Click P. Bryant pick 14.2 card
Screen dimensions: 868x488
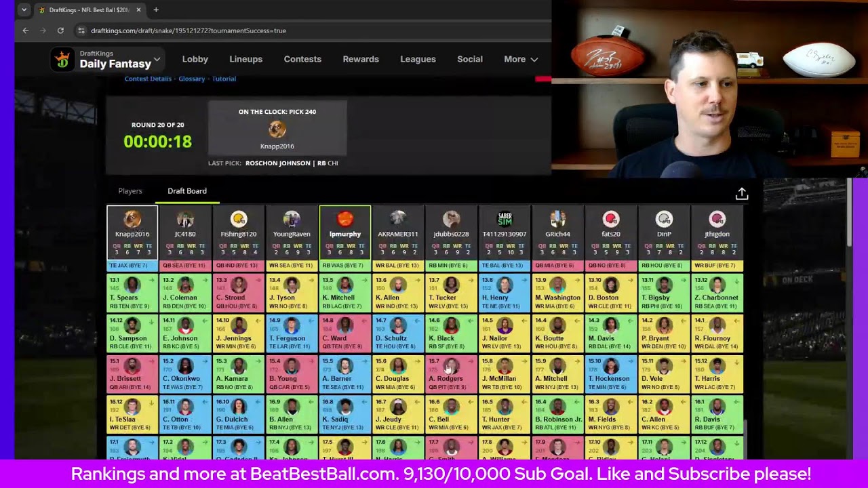pyautogui.click(x=664, y=333)
